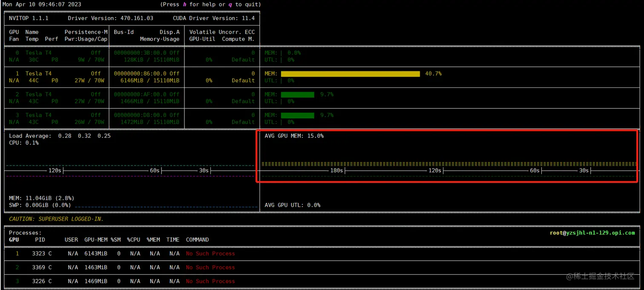Click the GPU 2 temperature reading 43C

33,101
